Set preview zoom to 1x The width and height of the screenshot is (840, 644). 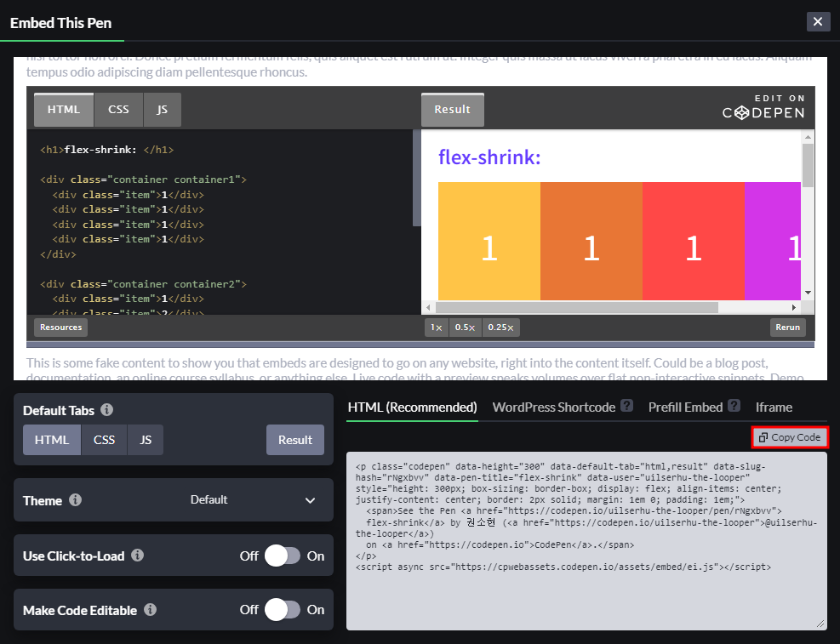(437, 327)
